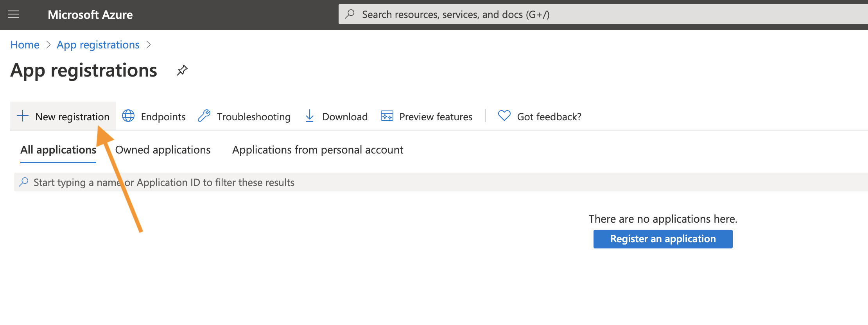Click the Microsoft Azure logo text
Screen dimensions: 868x325
point(90,15)
